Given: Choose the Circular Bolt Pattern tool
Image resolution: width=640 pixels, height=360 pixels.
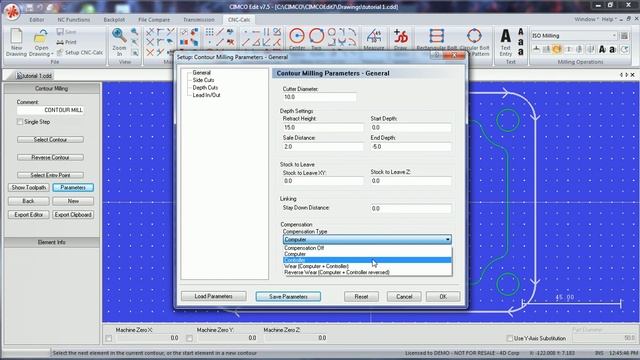Looking at the screenshot, I should click(474, 36).
